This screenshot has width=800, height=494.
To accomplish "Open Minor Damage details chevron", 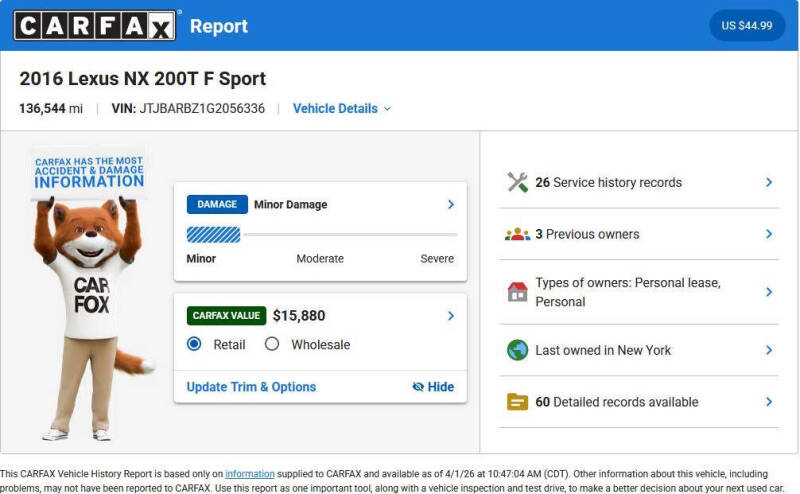I will click(451, 204).
